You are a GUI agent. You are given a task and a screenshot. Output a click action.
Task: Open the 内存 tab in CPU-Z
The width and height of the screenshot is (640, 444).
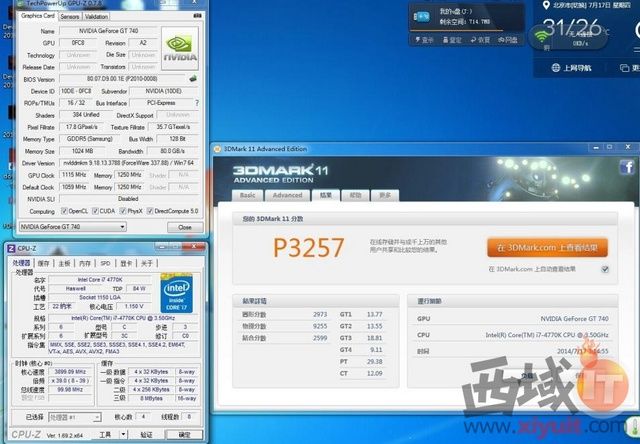click(85, 263)
